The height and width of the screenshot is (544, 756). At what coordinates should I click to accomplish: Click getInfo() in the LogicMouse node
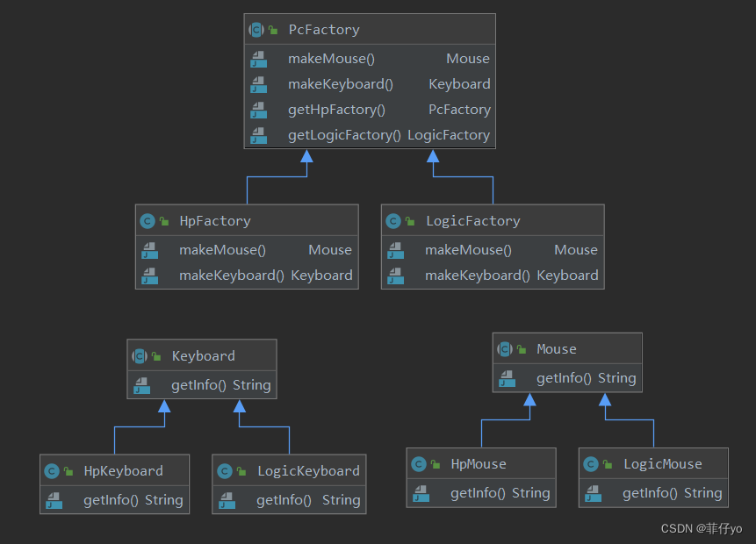(650, 493)
